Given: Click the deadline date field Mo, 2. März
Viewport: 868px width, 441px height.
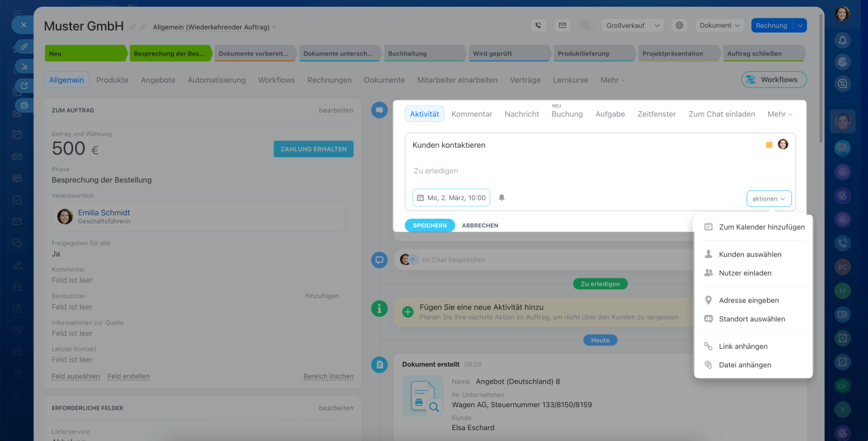Looking at the screenshot, I should tap(451, 198).
